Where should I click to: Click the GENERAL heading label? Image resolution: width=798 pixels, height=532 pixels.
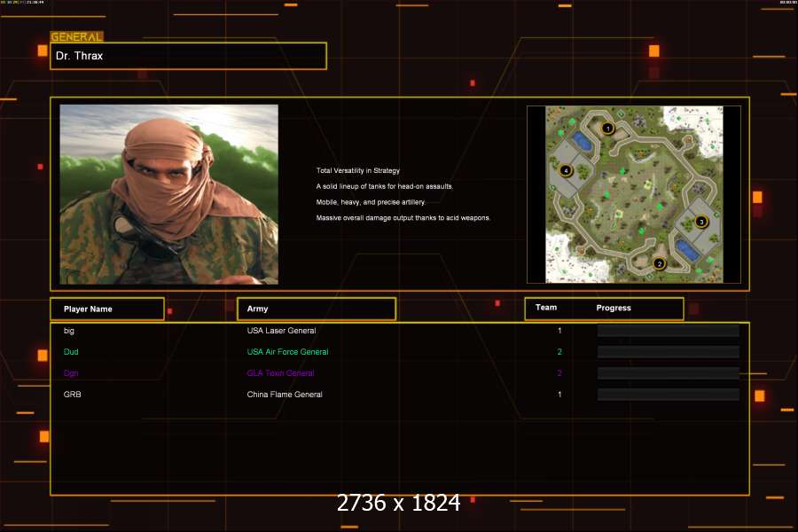76,36
